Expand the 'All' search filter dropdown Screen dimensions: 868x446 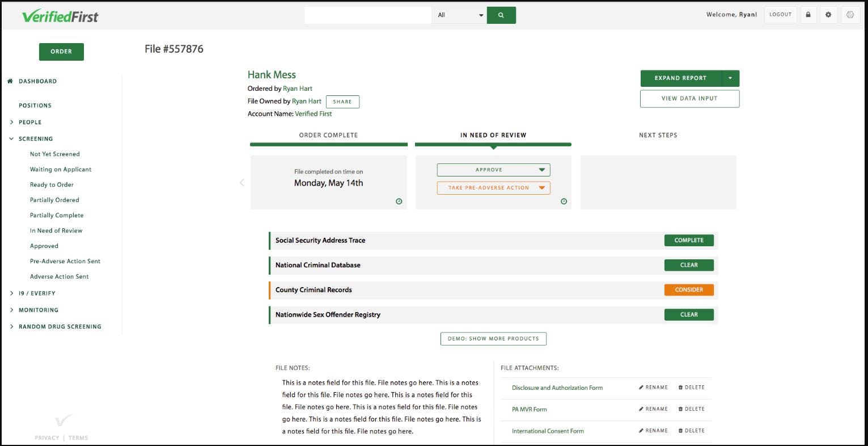(481, 15)
